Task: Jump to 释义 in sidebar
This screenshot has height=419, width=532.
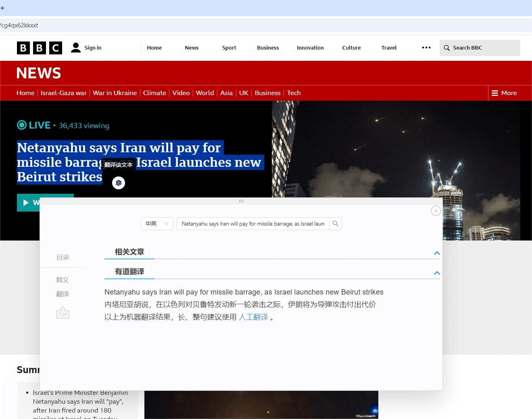Action: pos(63,280)
